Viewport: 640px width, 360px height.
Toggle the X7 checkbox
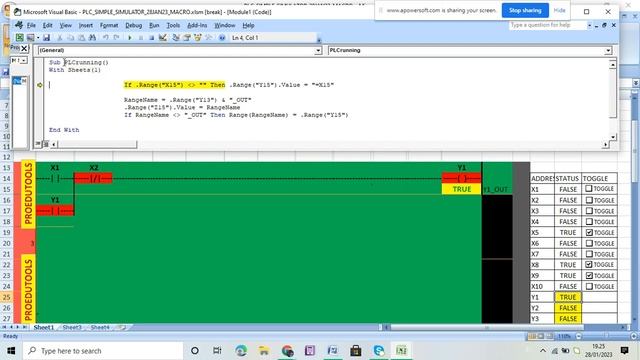point(589,254)
